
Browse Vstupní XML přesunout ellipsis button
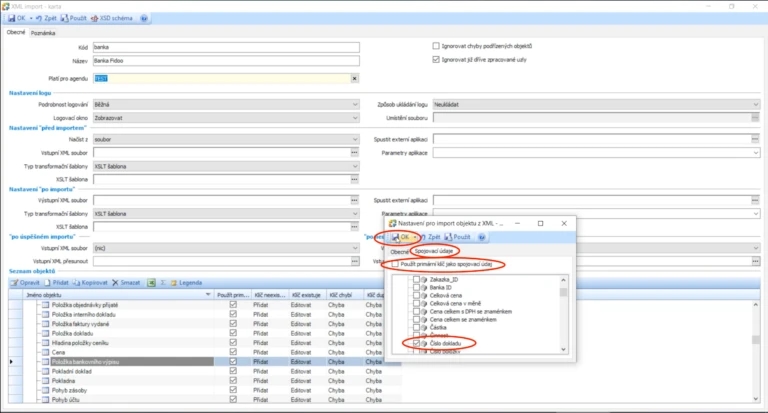coord(355,261)
